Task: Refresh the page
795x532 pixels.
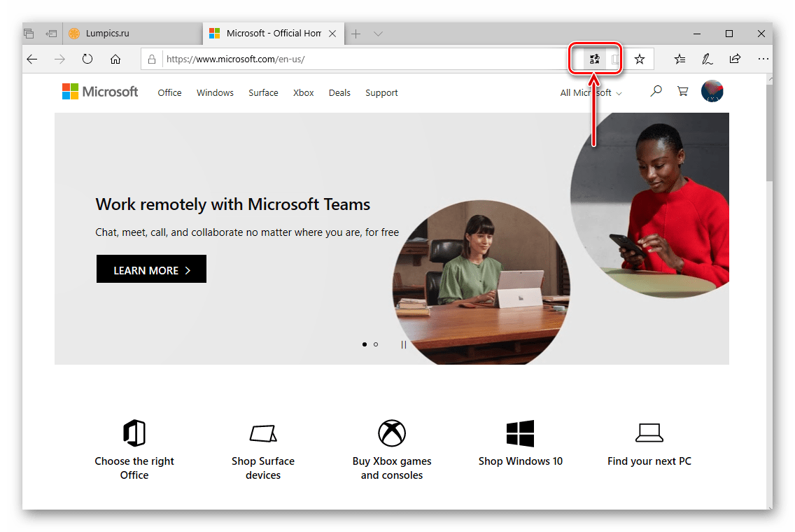Action: [87, 59]
